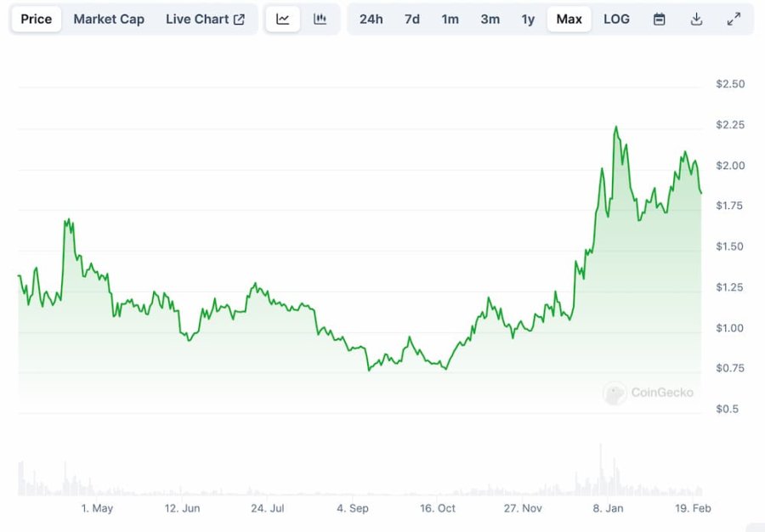Select the 1m time range
The height and width of the screenshot is (532, 765).
(x=450, y=19)
